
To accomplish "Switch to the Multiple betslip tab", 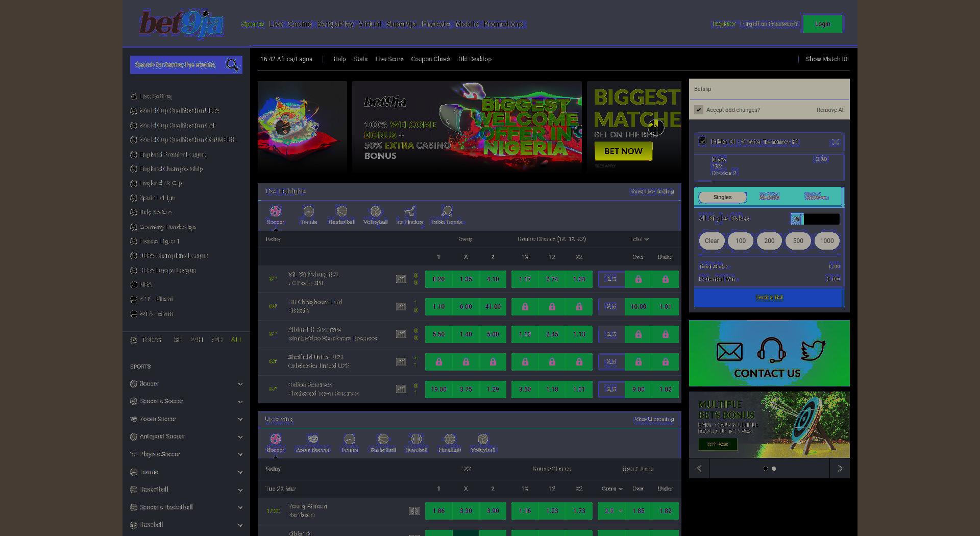I will point(769,197).
